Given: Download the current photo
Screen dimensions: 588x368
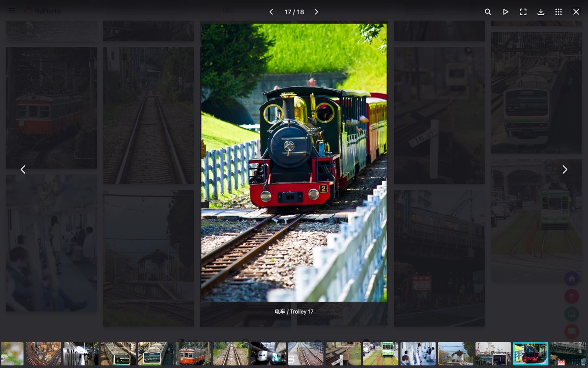Looking at the screenshot, I should 541,12.
